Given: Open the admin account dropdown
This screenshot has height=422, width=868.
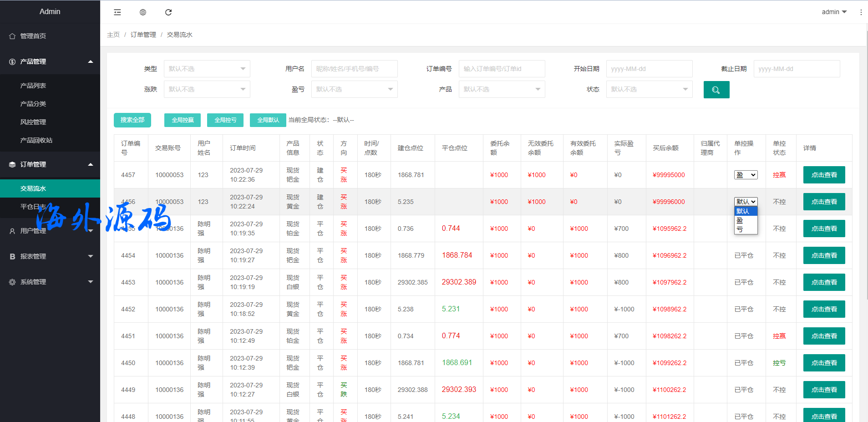Looking at the screenshot, I should coord(834,12).
